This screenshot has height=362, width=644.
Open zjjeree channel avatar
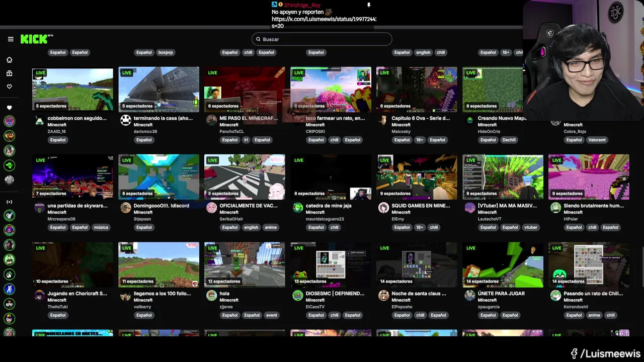[x=212, y=296]
